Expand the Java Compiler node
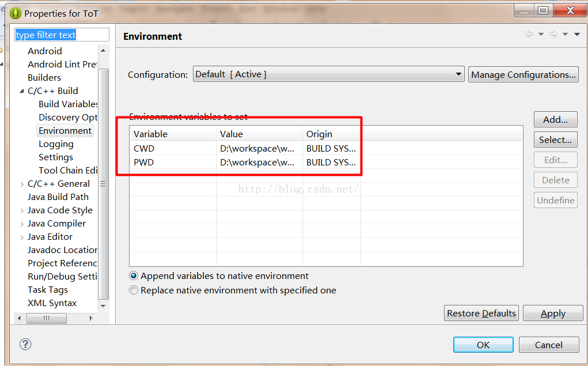The image size is (588, 366). 22,224
